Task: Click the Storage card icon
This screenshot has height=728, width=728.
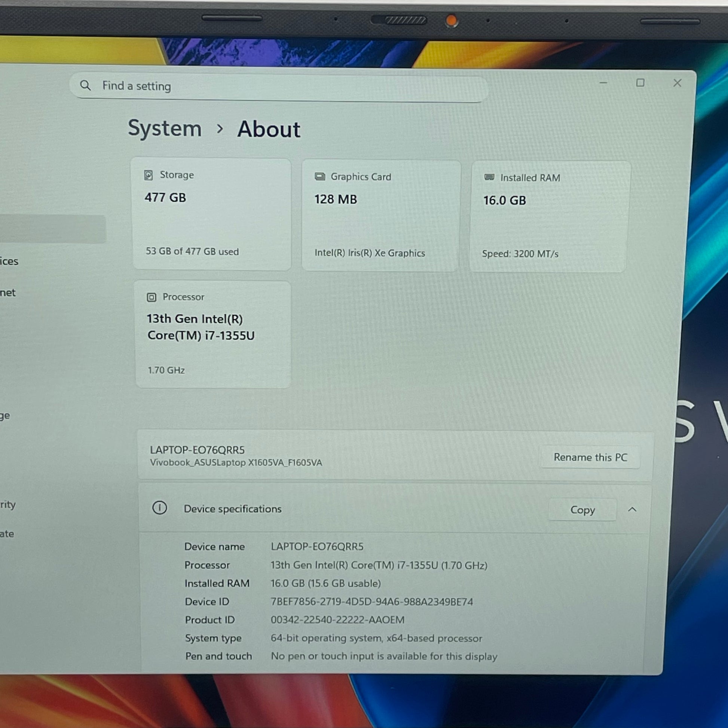Action: point(149,175)
